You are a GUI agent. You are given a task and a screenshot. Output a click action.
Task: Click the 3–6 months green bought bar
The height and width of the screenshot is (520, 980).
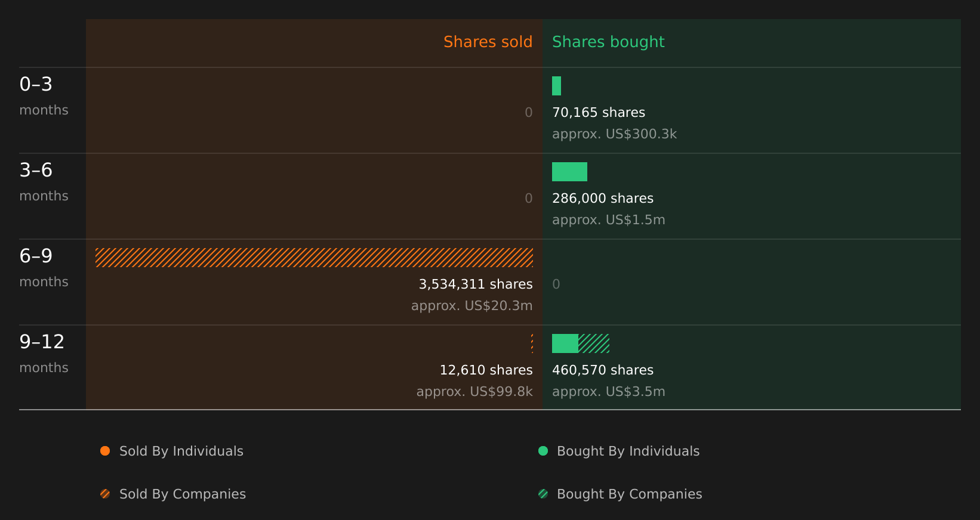tap(569, 172)
